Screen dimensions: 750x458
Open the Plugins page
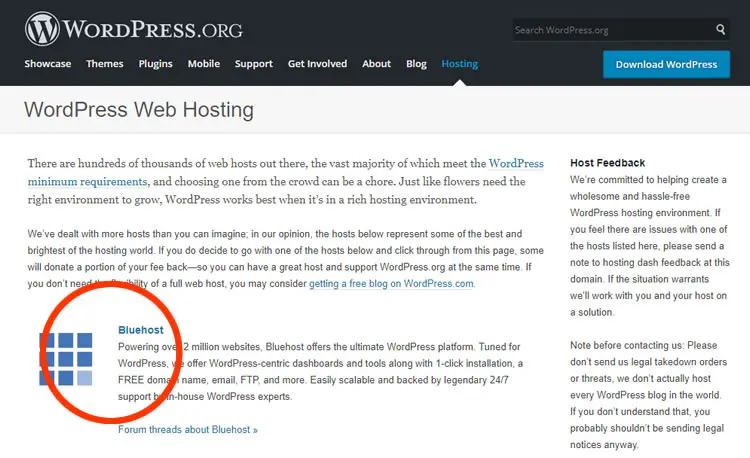(156, 64)
